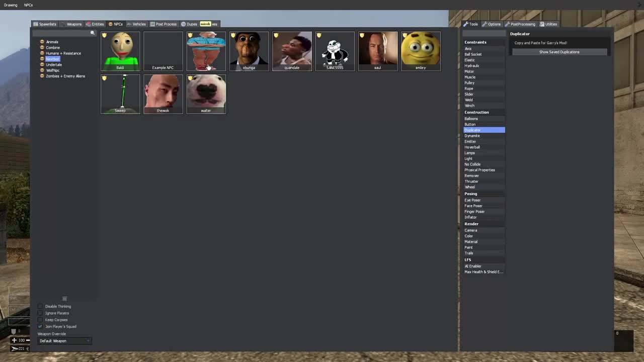Switch to the Options tab

492,24
